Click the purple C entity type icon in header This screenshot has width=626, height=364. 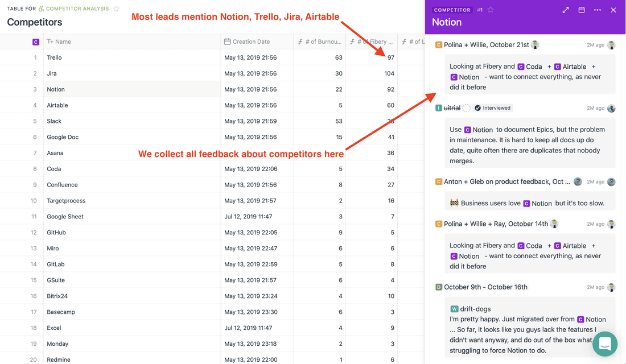(36, 42)
